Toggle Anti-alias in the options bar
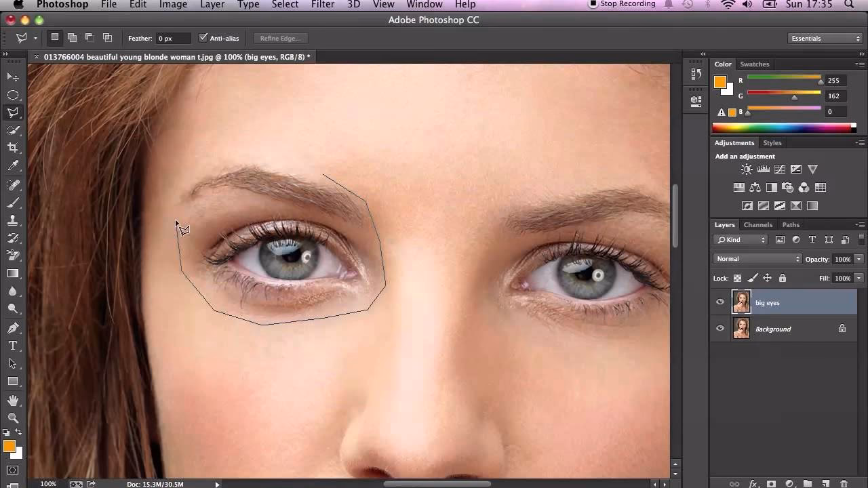This screenshot has width=868, height=488. click(x=203, y=37)
